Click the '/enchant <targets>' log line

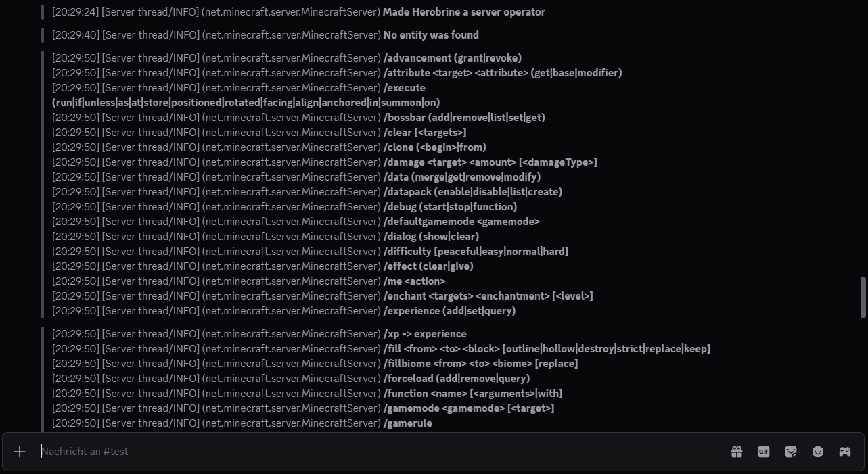click(323, 296)
